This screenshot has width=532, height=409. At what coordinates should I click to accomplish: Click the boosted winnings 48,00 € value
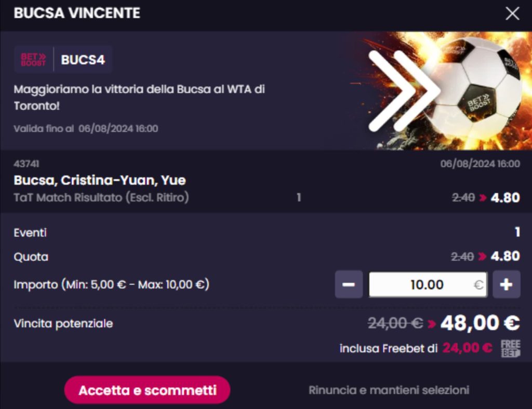coord(480,323)
